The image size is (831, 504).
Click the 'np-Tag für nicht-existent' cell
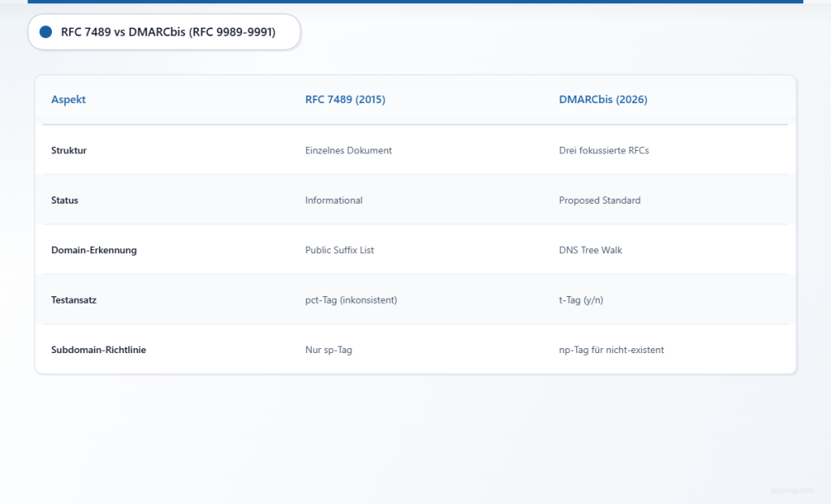(611, 349)
